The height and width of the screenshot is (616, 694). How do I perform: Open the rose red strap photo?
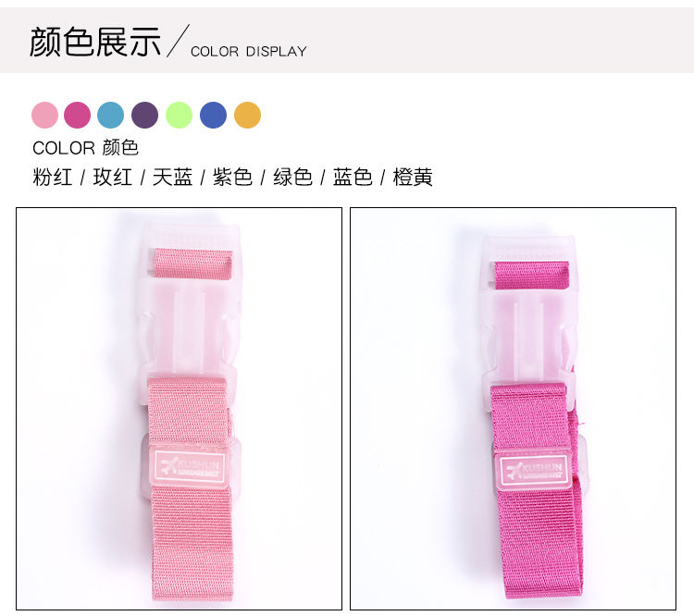coord(514,409)
